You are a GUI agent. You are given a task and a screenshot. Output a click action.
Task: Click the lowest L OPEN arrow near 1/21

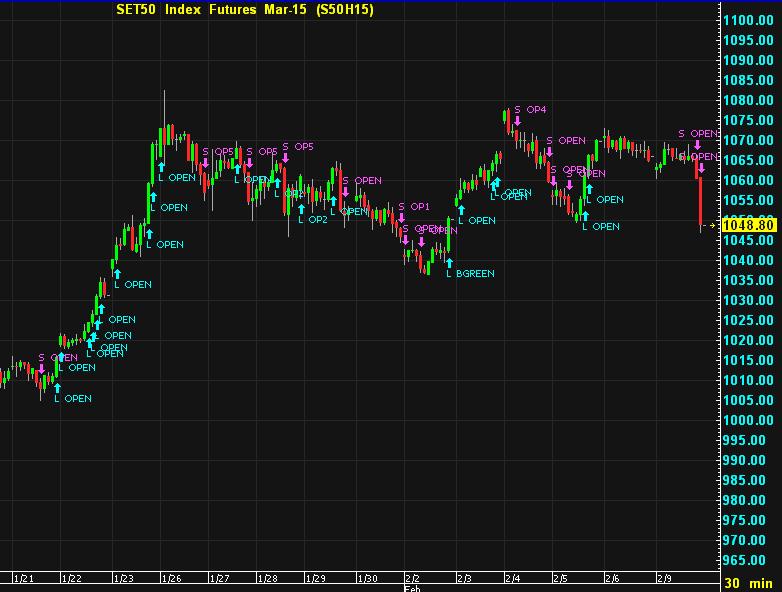coord(57,388)
